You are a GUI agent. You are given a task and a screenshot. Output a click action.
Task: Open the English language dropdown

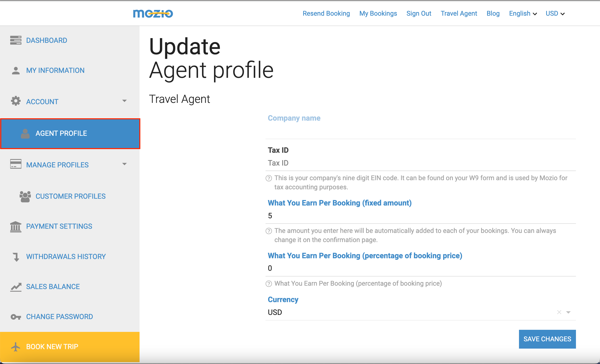click(523, 13)
